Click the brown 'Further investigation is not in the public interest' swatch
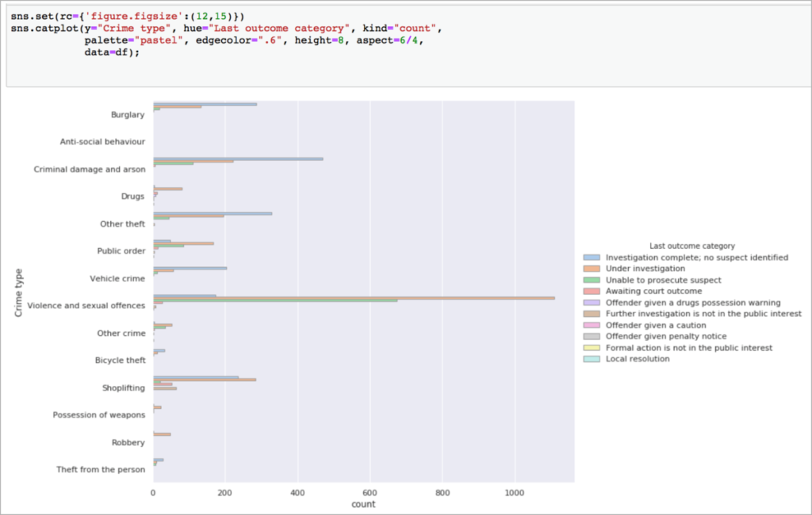This screenshot has width=812, height=515. pyautogui.click(x=591, y=313)
